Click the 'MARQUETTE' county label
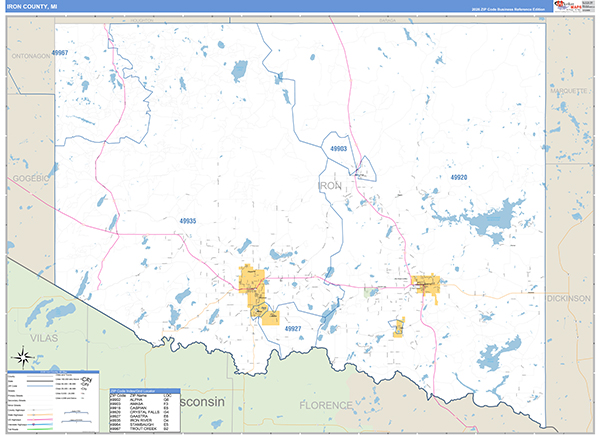Image resolution: width=600 pixels, height=435 pixels. click(569, 91)
